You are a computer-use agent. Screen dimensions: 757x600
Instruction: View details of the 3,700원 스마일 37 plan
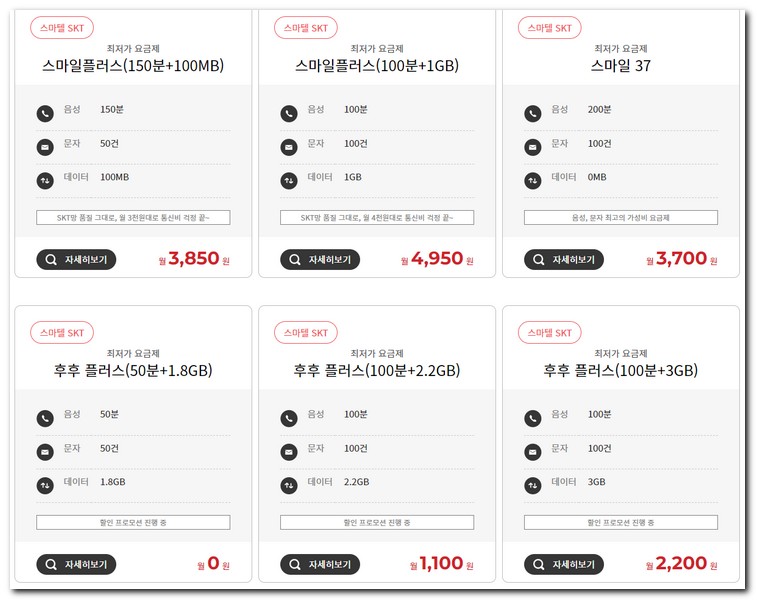(564, 260)
